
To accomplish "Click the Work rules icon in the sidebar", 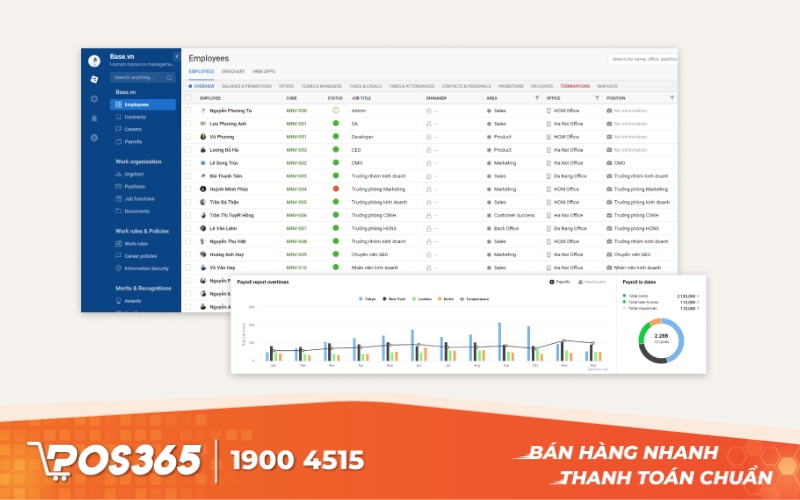I will pos(118,243).
